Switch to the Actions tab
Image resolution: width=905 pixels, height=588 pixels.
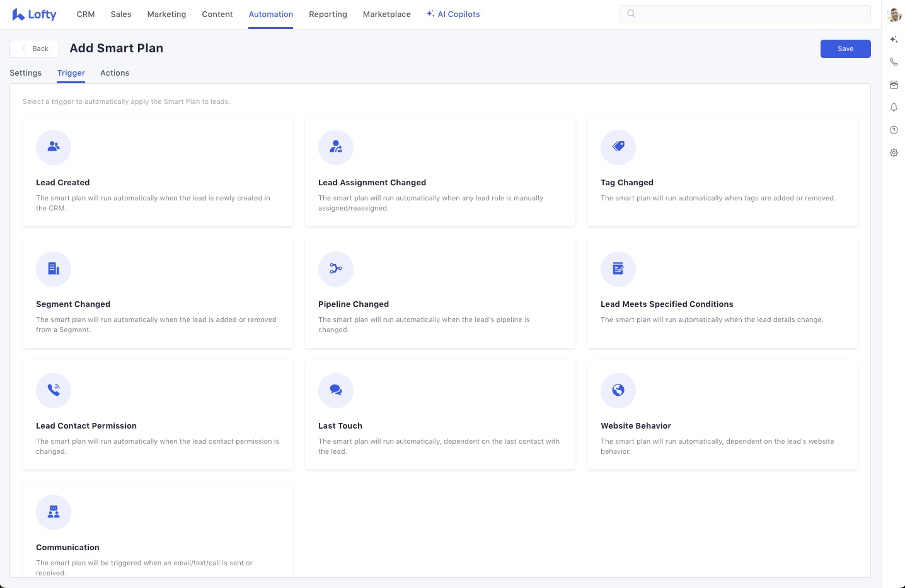coord(115,73)
